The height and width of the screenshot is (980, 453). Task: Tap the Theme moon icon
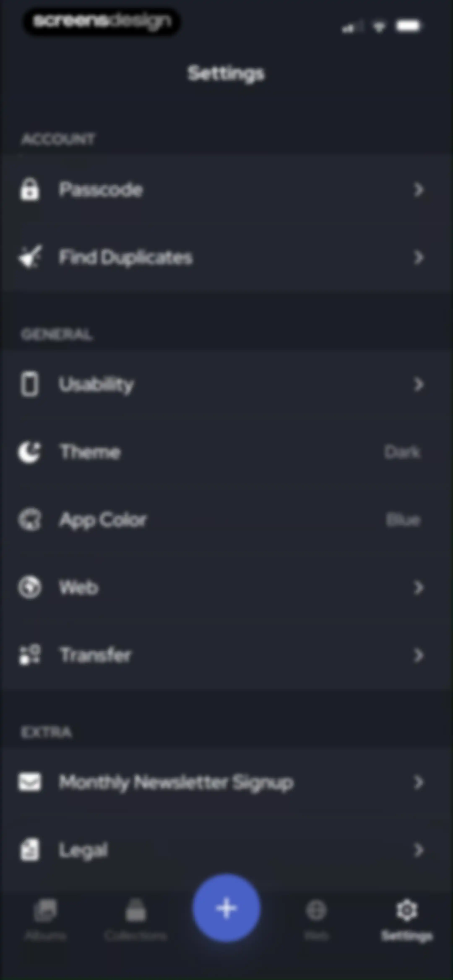pyautogui.click(x=29, y=452)
